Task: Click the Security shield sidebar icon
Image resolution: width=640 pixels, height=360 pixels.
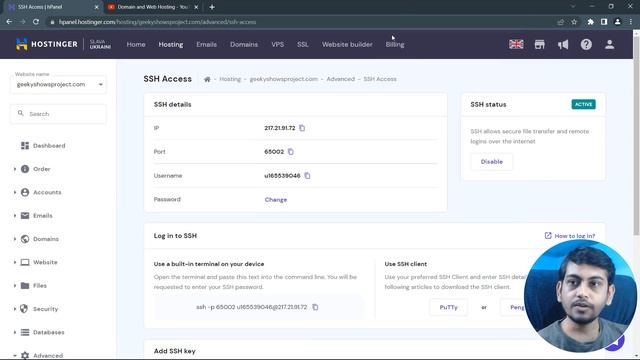Action: coord(24,309)
